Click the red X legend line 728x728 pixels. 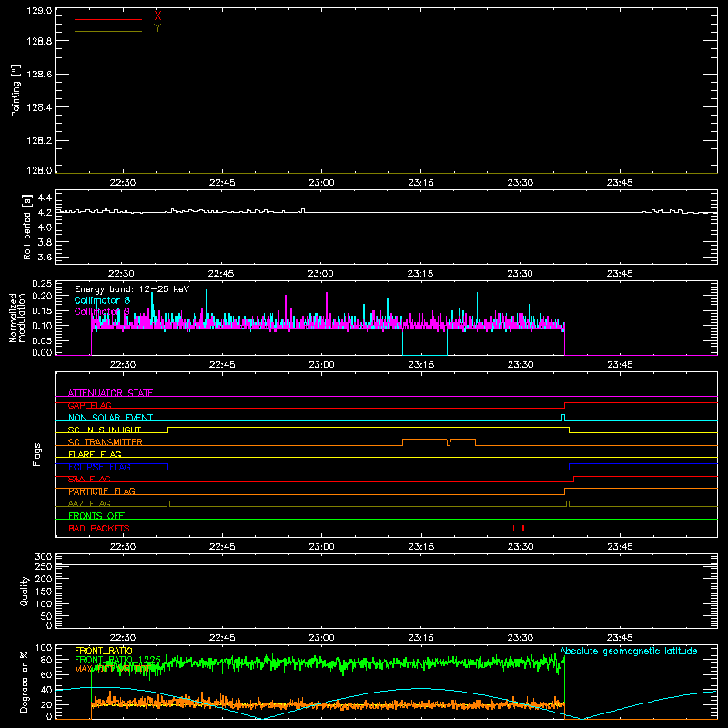[108, 19]
